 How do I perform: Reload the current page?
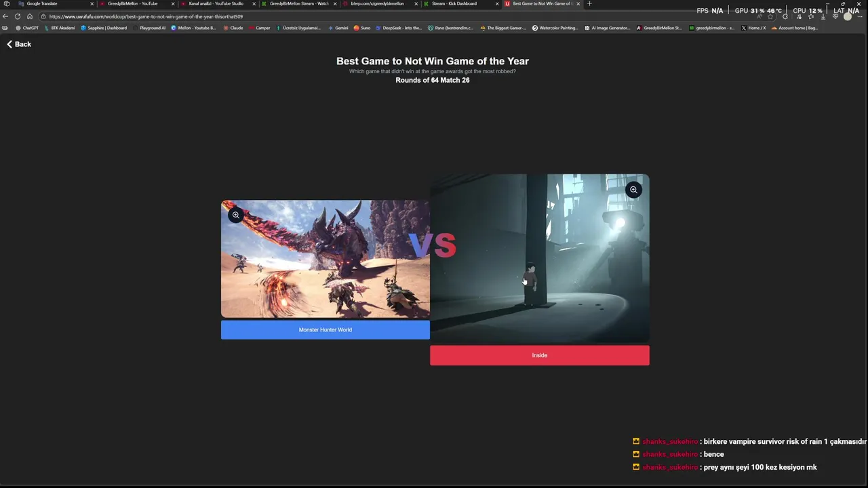pos(18,16)
